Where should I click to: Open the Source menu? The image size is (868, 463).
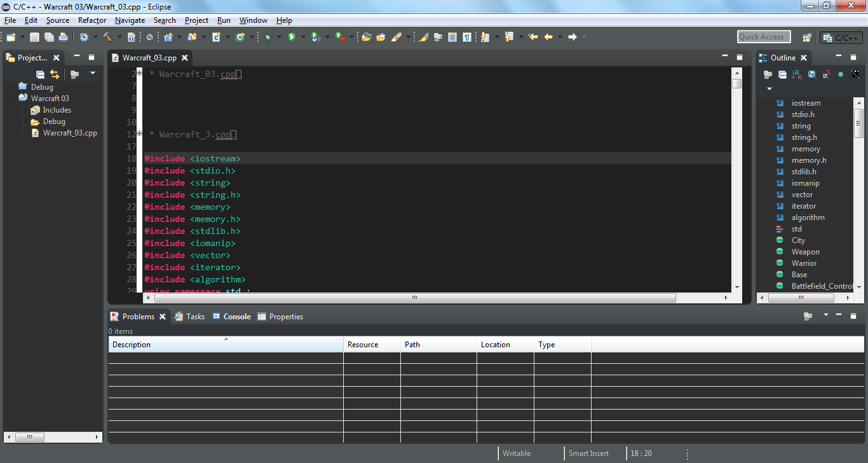click(x=58, y=20)
